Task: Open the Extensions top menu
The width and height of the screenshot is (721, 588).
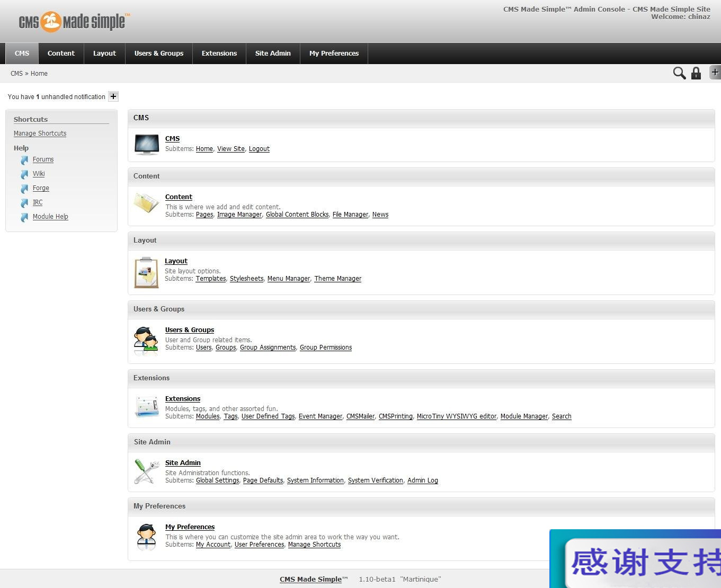Action: (219, 54)
